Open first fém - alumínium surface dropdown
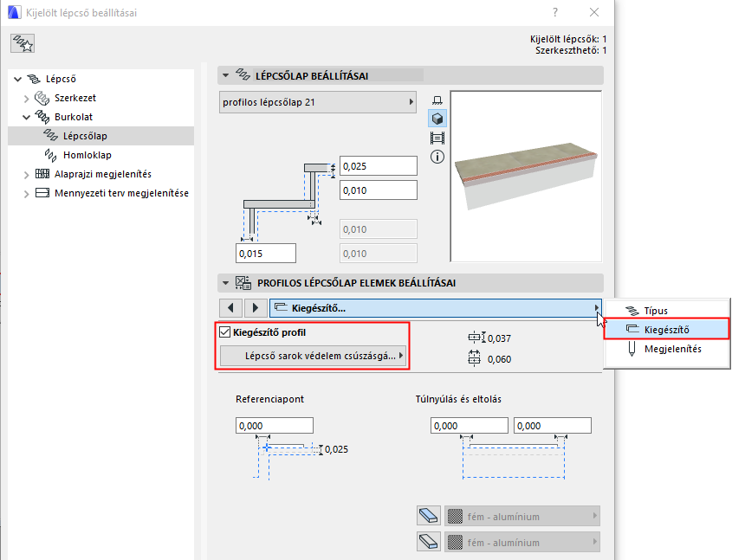732x560 pixels. click(x=521, y=516)
